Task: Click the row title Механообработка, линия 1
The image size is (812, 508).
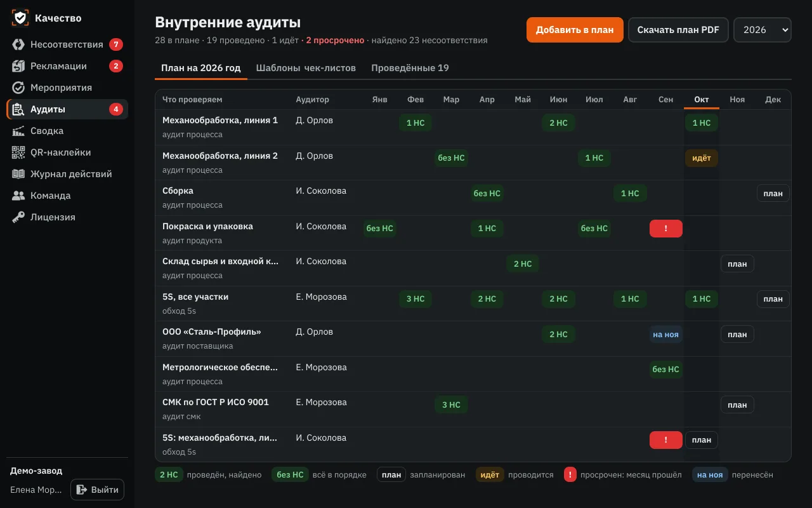Action: [x=220, y=121]
